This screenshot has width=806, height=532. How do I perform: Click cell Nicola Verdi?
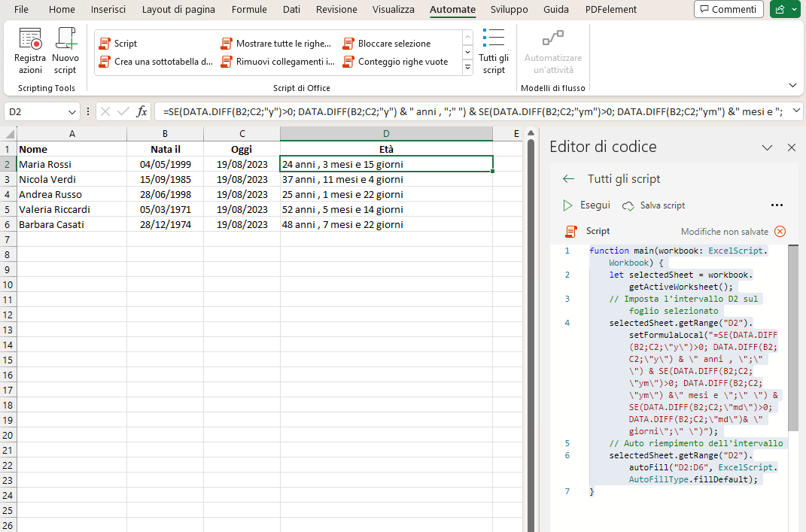72,179
